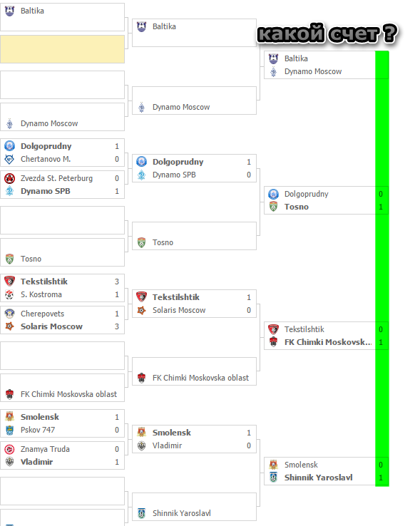Open Tosno in Dolgoprudny–Tosno match

click(296, 207)
